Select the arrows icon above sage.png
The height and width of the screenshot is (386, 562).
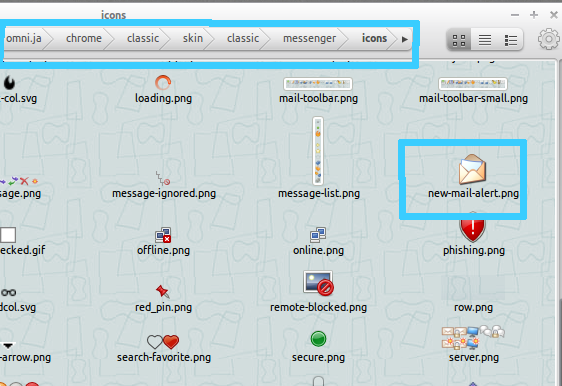19,181
